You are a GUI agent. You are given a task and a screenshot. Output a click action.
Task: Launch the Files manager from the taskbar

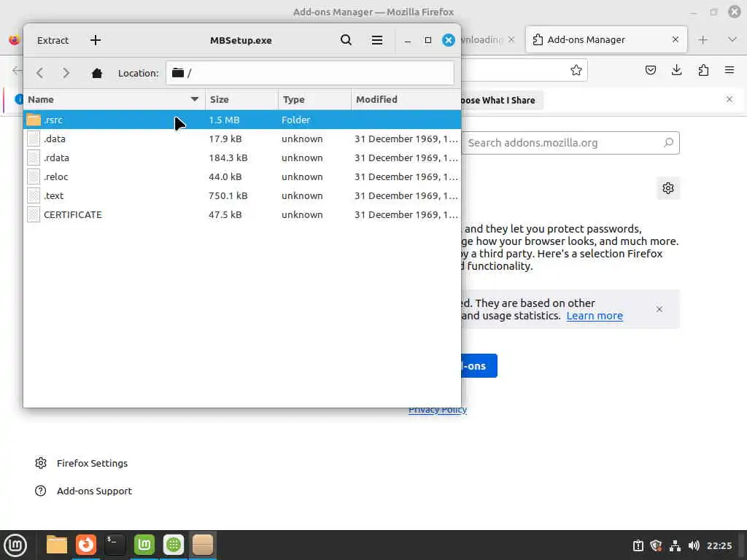(x=57, y=545)
